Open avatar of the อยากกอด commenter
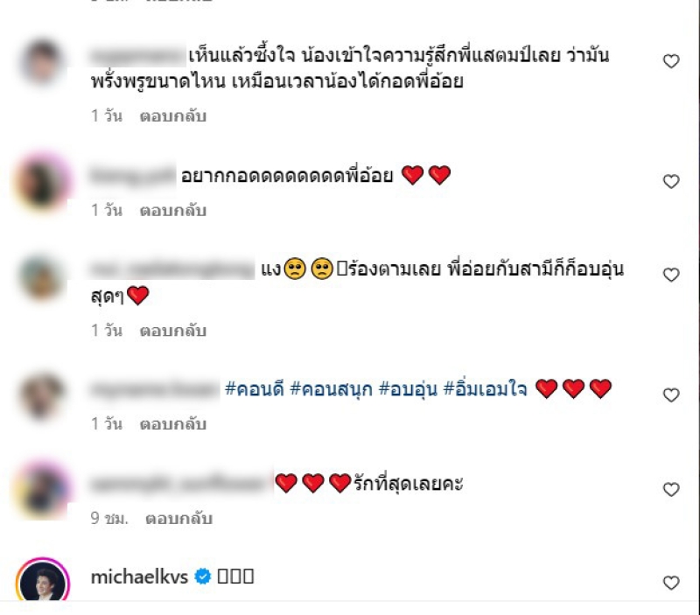 point(43,182)
